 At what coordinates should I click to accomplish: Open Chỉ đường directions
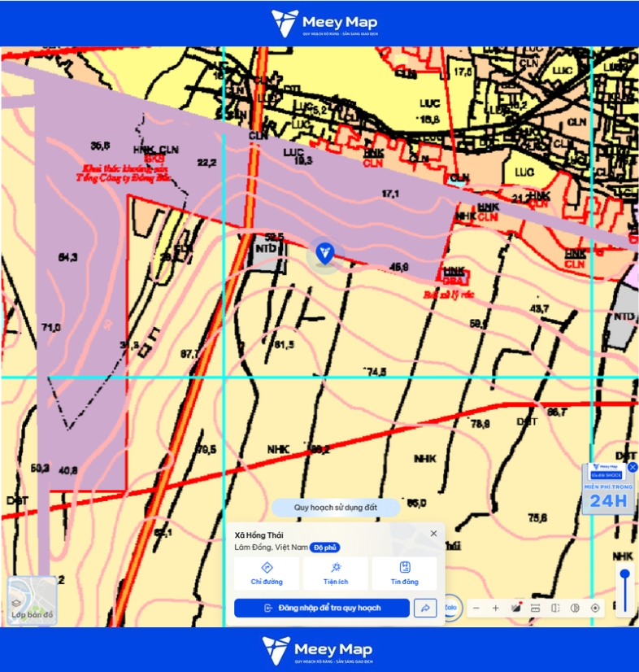coord(267,574)
